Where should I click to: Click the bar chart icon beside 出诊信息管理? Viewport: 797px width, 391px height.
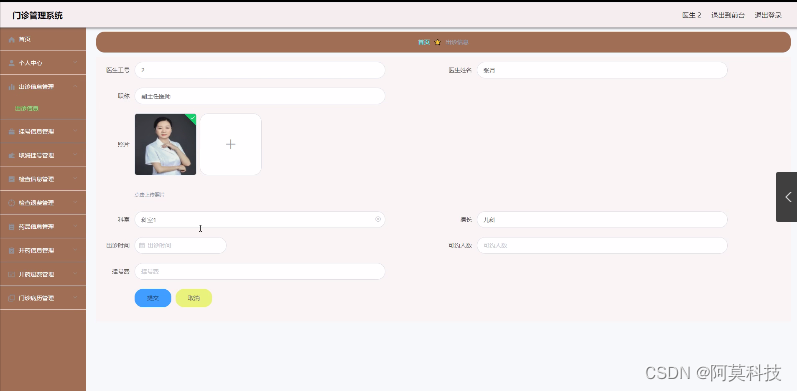[12, 87]
